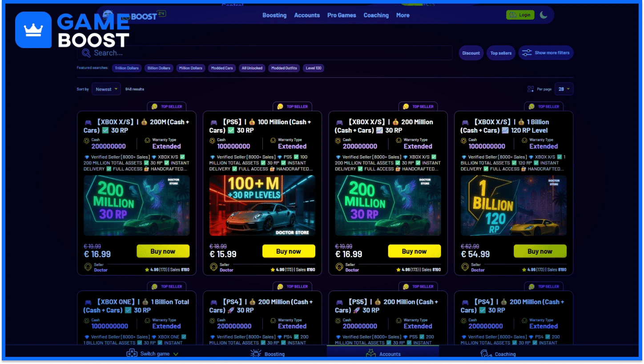Click the '648 results' count
644x364 pixels.
(135, 89)
